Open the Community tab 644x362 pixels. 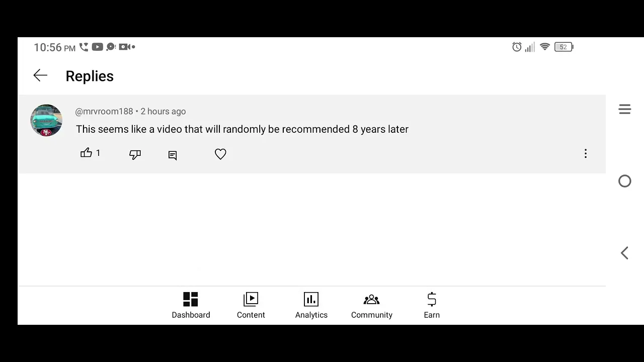[x=371, y=306]
